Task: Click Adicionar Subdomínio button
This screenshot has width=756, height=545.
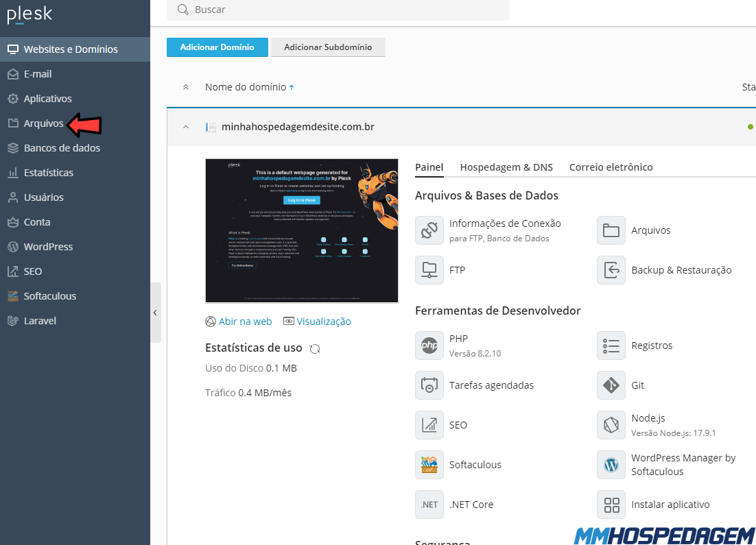Action: pos(328,47)
